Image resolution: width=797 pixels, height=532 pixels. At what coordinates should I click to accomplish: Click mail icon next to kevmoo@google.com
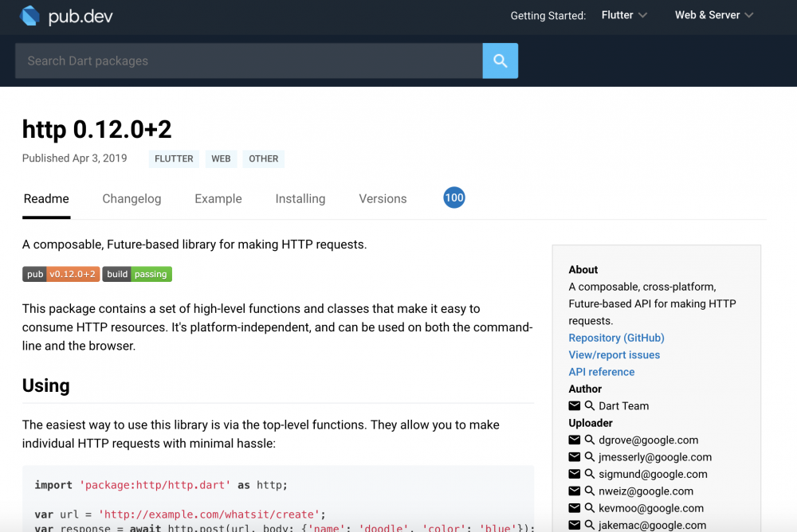(x=575, y=508)
